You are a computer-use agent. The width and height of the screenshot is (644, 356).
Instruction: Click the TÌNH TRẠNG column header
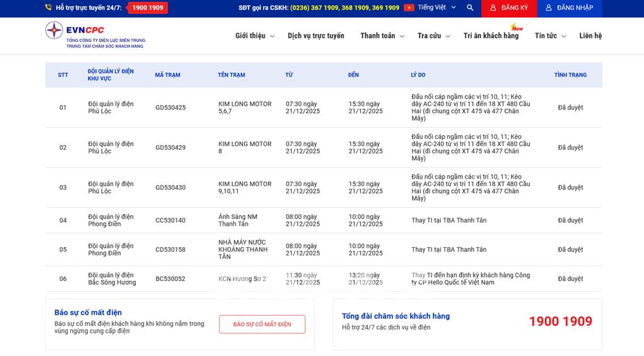point(570,75)
